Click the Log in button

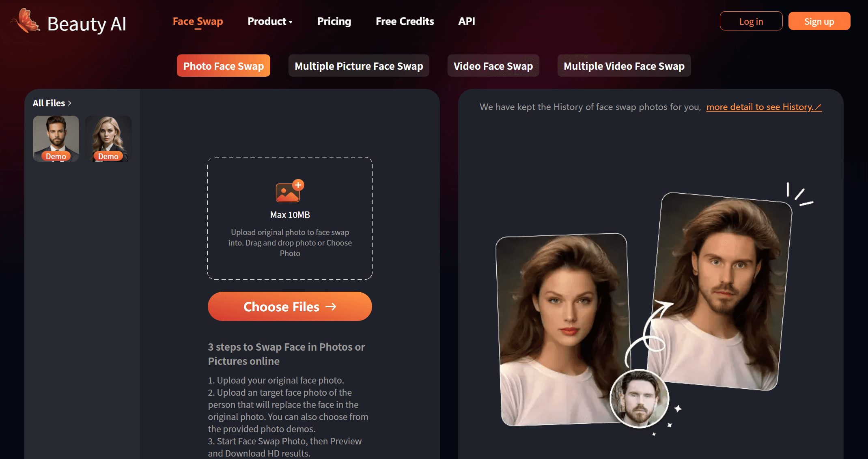point(751,21)
